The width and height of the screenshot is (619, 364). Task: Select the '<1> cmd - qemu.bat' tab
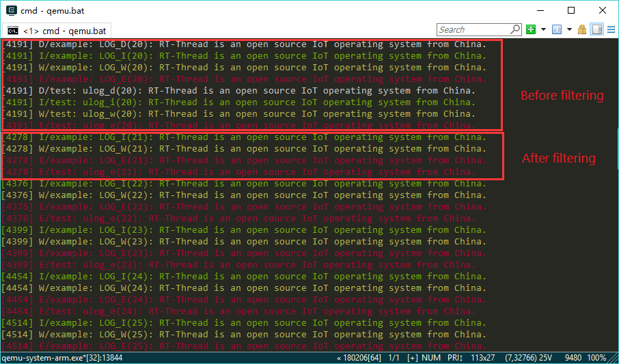click(58, 31)
